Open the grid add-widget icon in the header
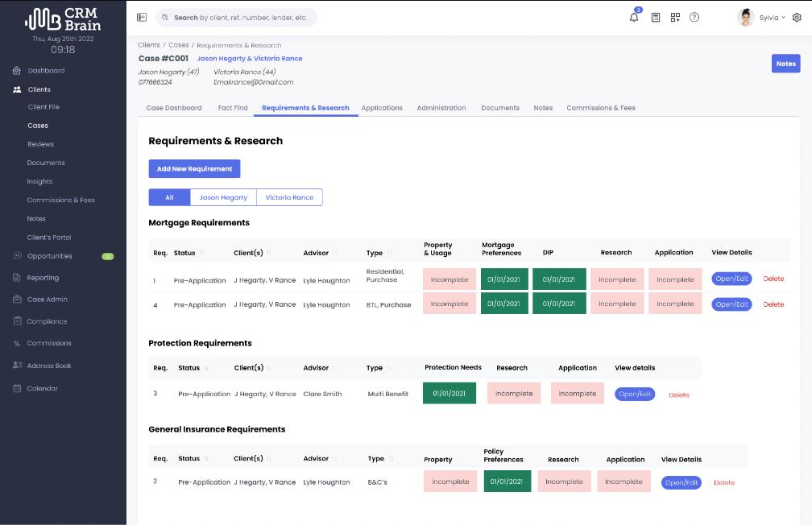Screen dimensions: 812x525 [675, 17]
